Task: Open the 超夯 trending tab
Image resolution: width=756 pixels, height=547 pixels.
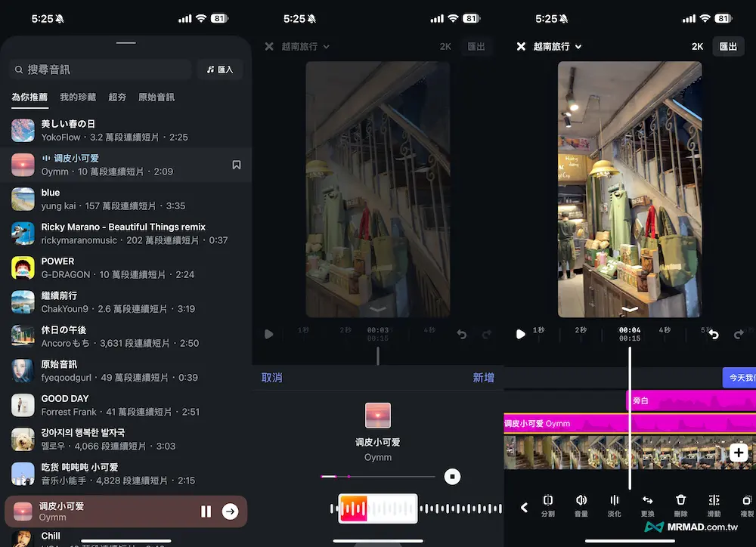Action: pos(117,97)
